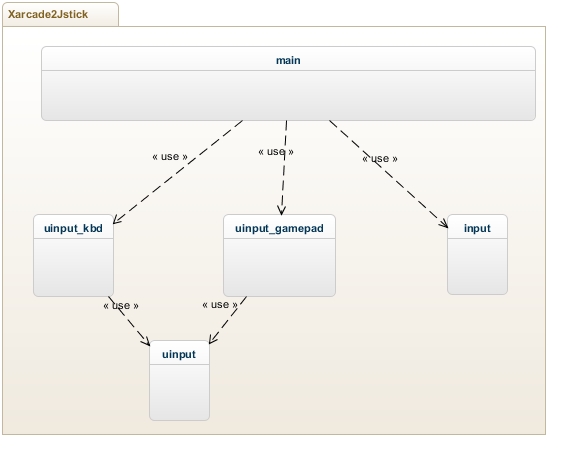Click the arrowhead pointing into uinput_gamepad
Screen dimensions: 565x454
[281, 210]
